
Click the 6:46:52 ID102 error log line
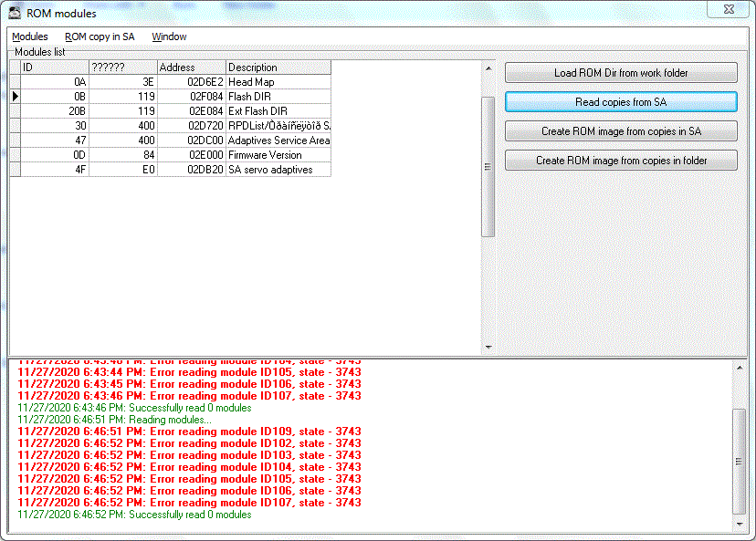click(x=190, y=443)
